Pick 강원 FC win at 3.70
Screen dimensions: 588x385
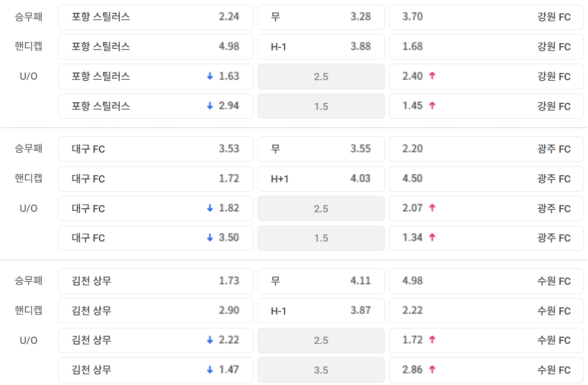tap(486, 17)
